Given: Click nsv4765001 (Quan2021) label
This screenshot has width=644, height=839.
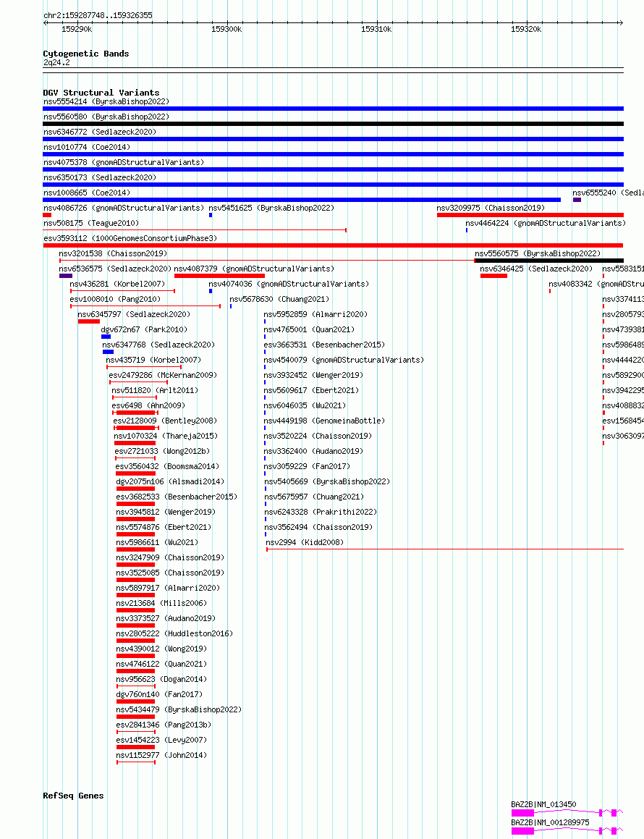Looking at the screenshot, I should (x=309, y=329).
